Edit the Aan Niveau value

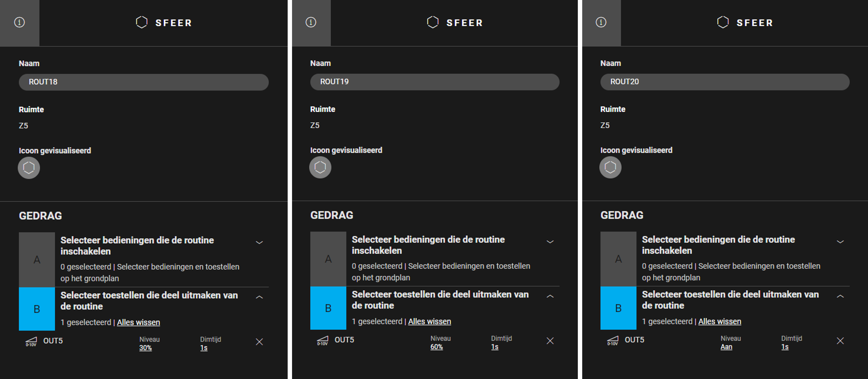727,347
